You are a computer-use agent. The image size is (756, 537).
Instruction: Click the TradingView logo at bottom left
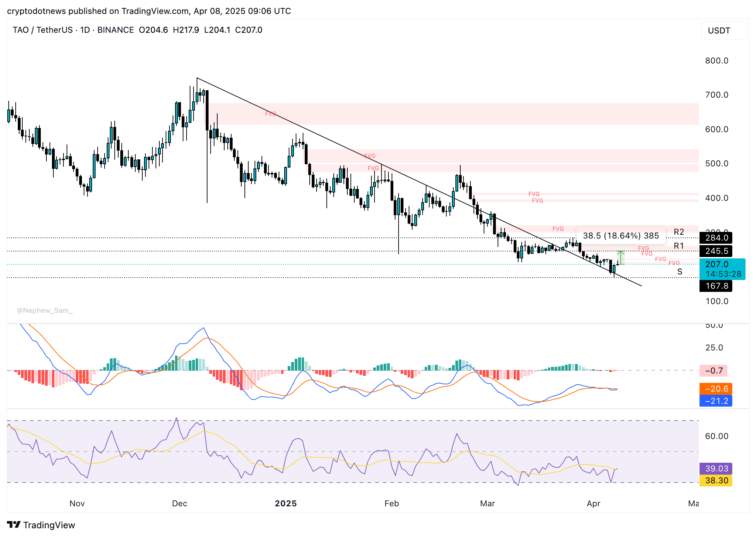pyautogui.click(x=41, y=525)
